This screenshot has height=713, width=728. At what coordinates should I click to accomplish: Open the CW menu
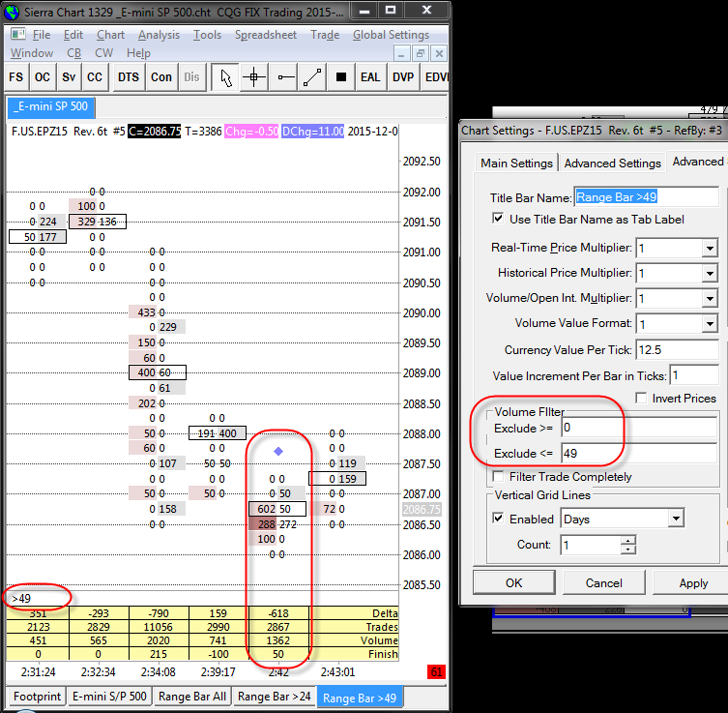point(104,53)
